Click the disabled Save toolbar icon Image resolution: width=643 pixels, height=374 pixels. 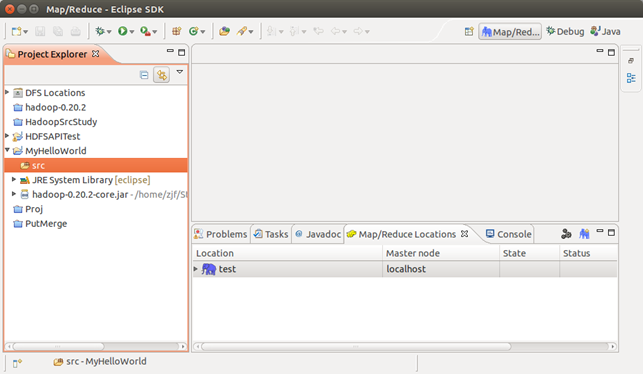[40, 31]
